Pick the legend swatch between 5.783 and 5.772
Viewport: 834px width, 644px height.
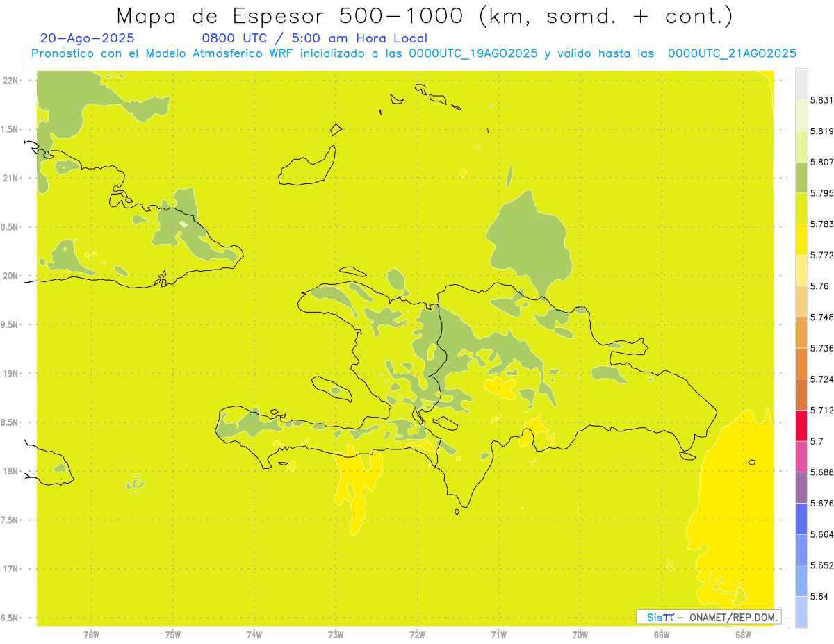801,239
